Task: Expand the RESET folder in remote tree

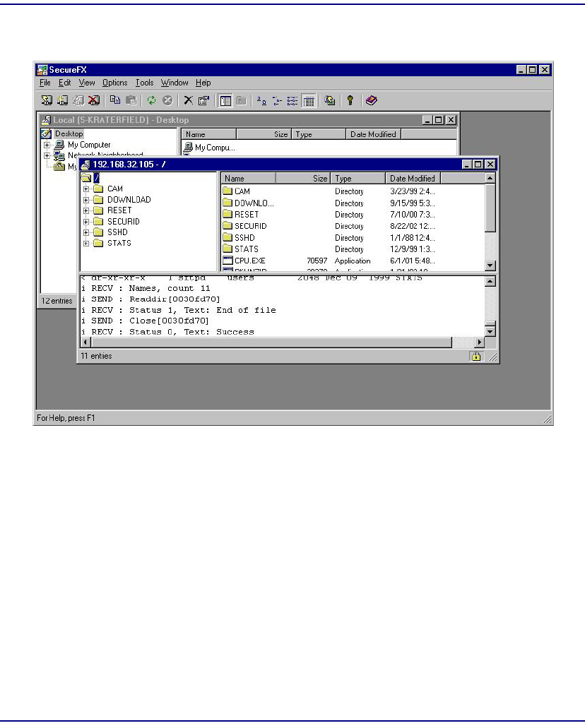Action: tap(86, 211)
